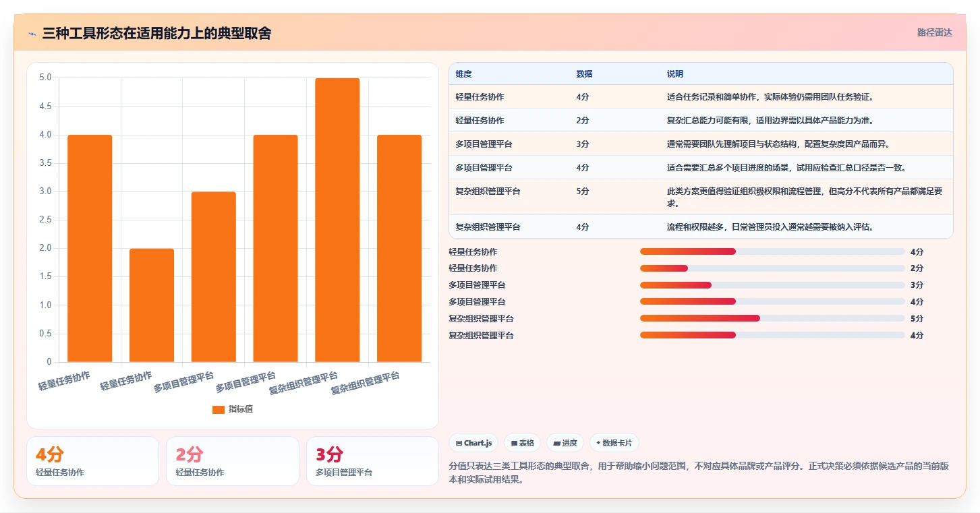Click the 3分 progress bar for 多项目管理平台
Viewport: 980px width, 513px height.
click(772, 285)
